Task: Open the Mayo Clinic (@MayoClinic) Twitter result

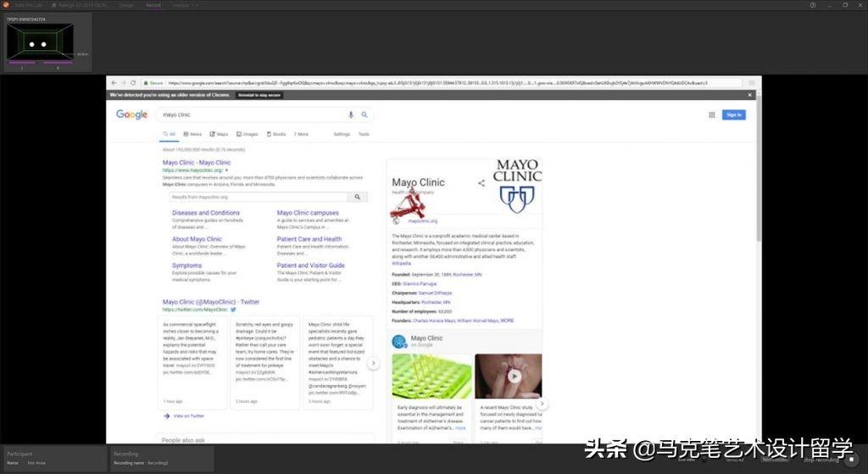Action: (211, 302)
